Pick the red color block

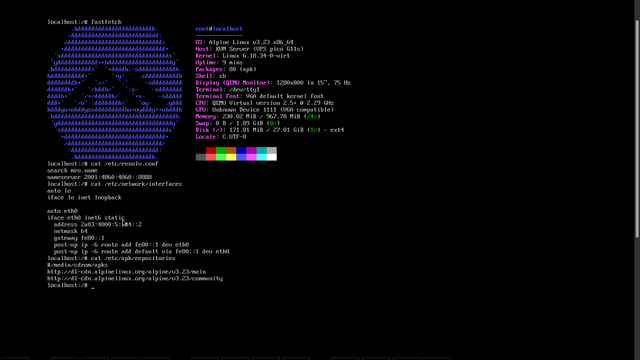coord(211,151)
